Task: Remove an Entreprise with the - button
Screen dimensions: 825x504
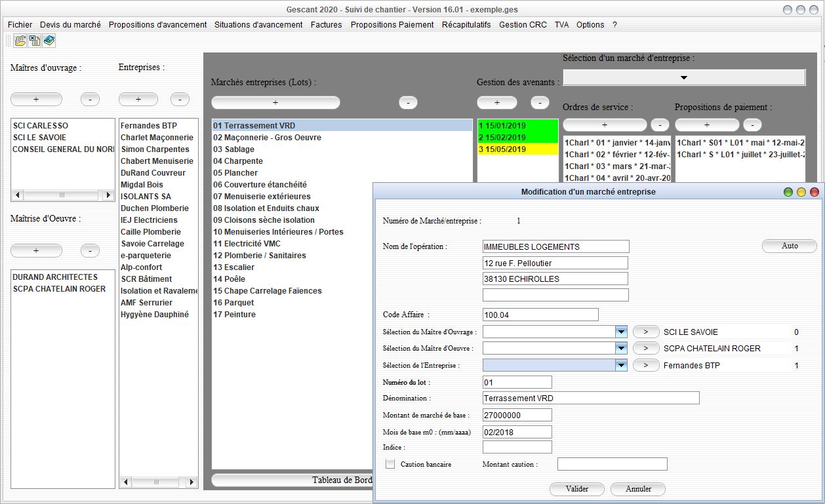Action: (180, 99)
